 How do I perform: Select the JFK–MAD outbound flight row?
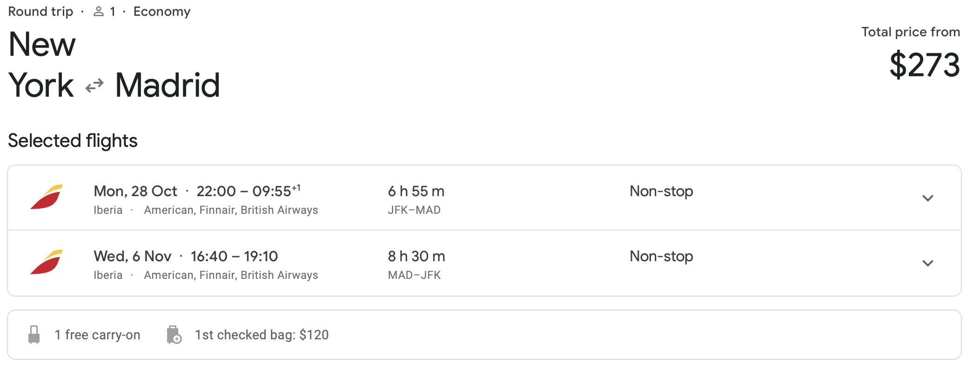click(x=484, y=198)
